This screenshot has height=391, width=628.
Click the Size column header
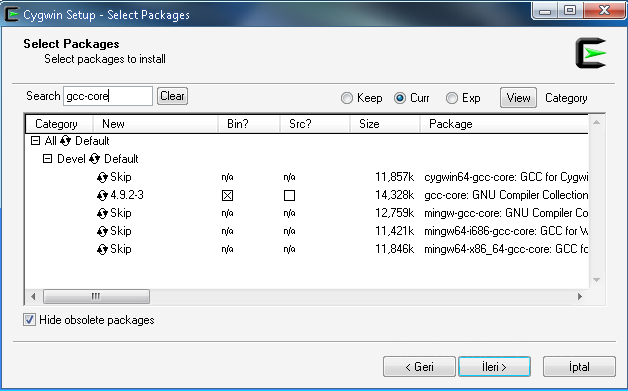[385, 124]
